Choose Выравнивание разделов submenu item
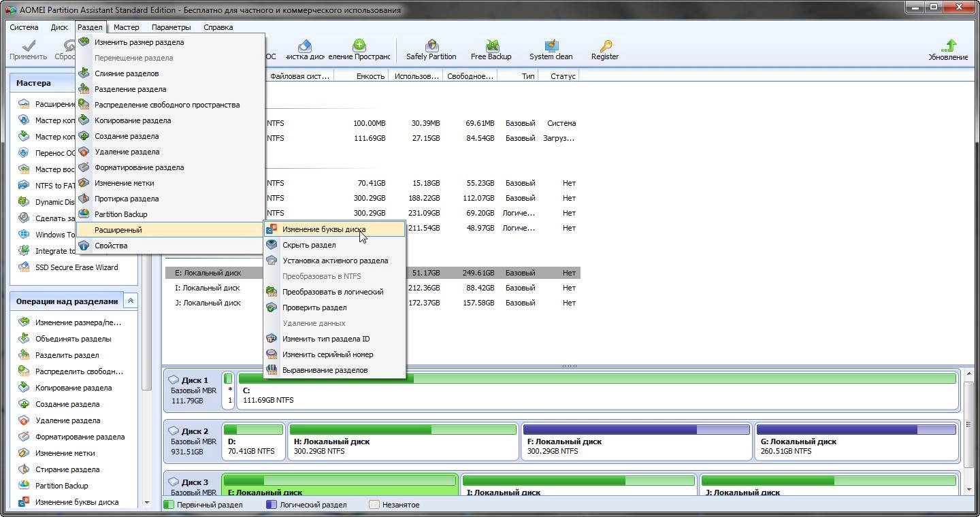980x517 pixels. pyautogui.click(x=335, y=370)
